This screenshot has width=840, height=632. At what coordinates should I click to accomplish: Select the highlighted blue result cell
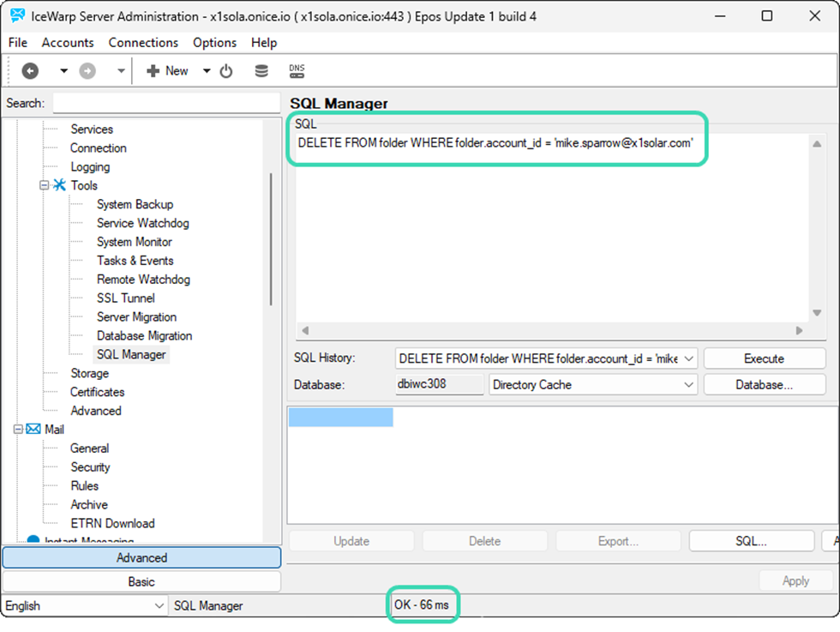tap(341, 417)
